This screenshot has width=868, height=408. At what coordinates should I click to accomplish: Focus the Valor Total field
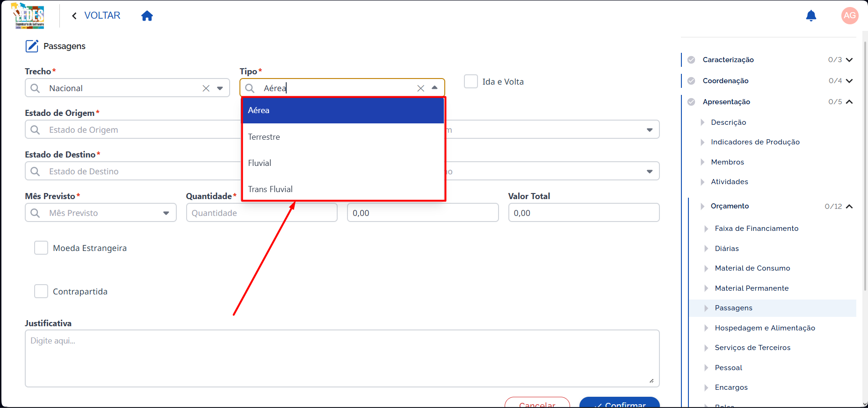(x=584, y=213)
